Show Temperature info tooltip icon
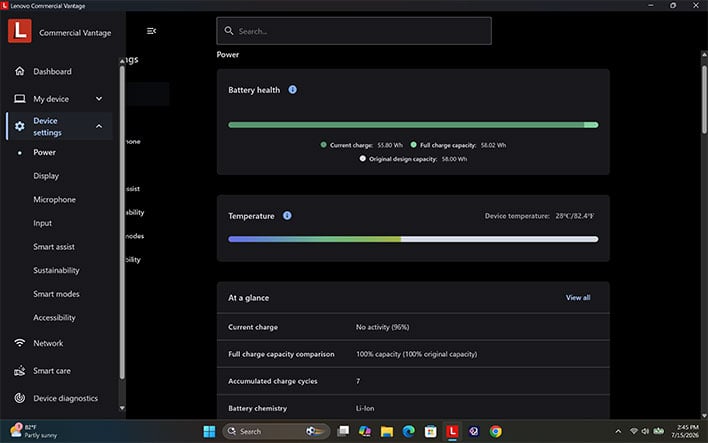708x443 pixels. tap(287, 215)
